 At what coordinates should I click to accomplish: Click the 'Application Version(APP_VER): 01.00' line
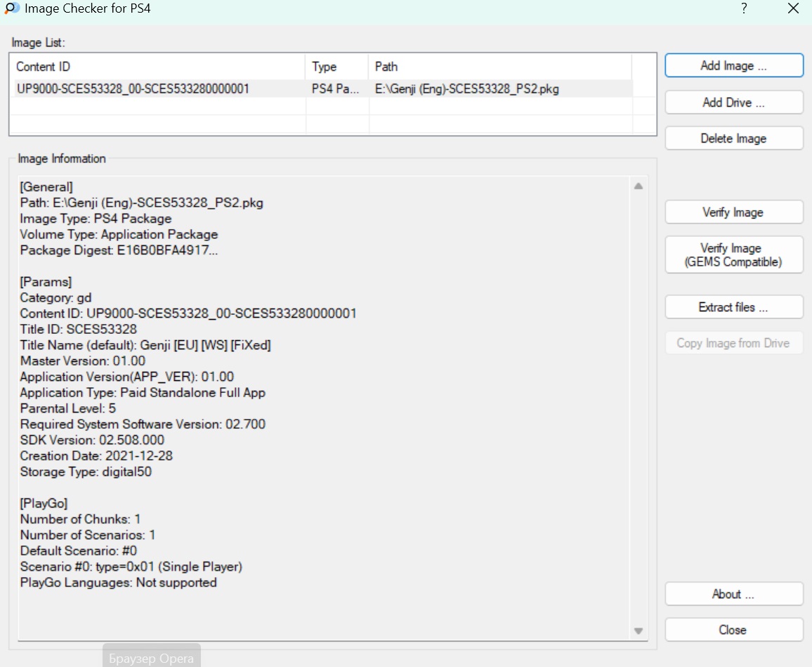[x=127, y=377]
